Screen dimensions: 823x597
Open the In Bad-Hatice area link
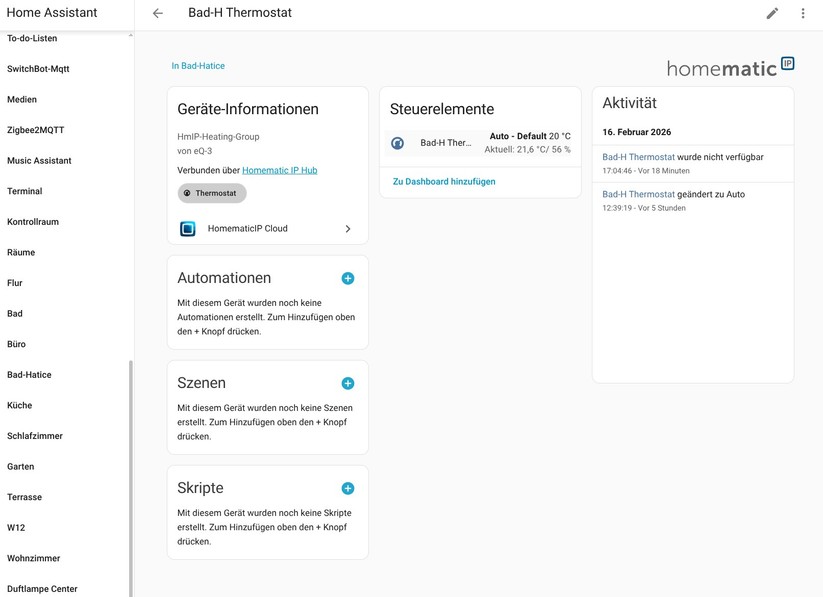(x=198, y=66)
